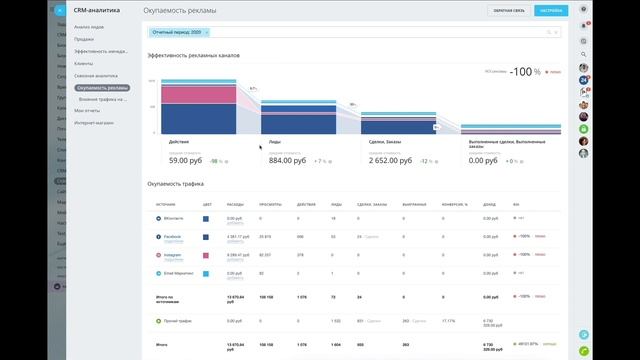Click the pink Instagram segment in Действия bar
The width and height of the screenshot is (640, 360).
point(198,95)
